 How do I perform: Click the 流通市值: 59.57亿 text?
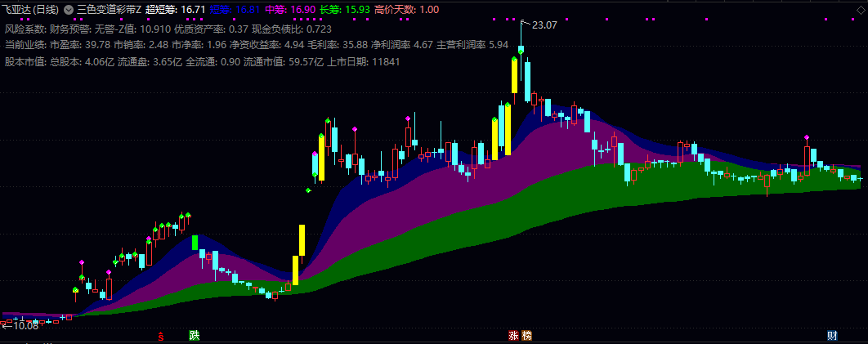(x=284, y=61)
